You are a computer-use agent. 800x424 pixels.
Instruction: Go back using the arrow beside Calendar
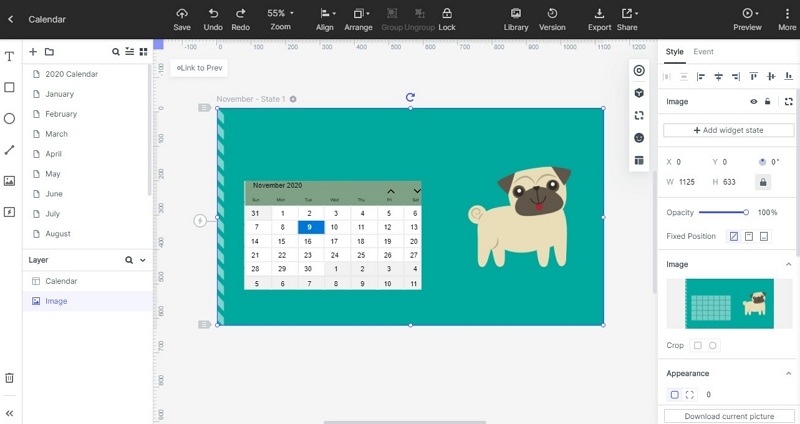(x=11, y=19)
